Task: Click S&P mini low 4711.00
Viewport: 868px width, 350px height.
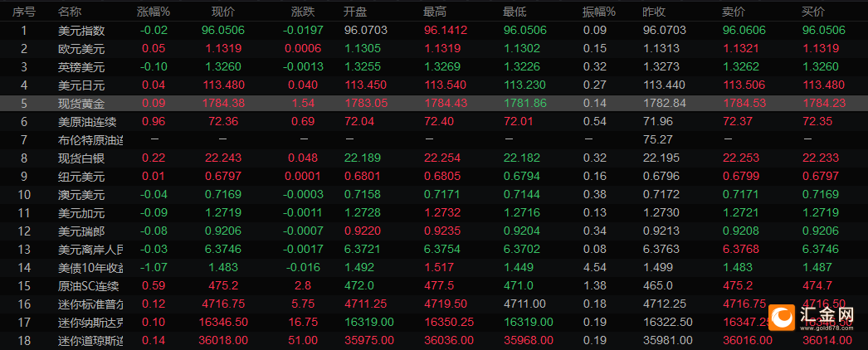Action: point(524,304)
